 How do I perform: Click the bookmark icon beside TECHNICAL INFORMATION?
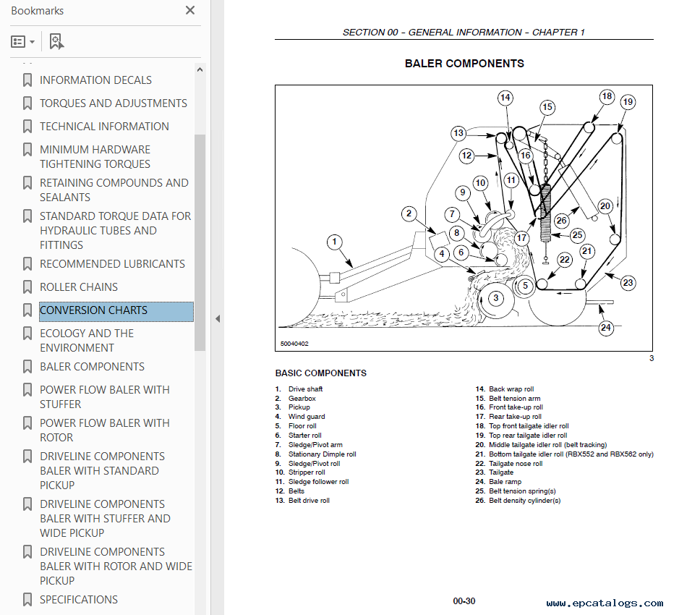click(x=27, y=127)
